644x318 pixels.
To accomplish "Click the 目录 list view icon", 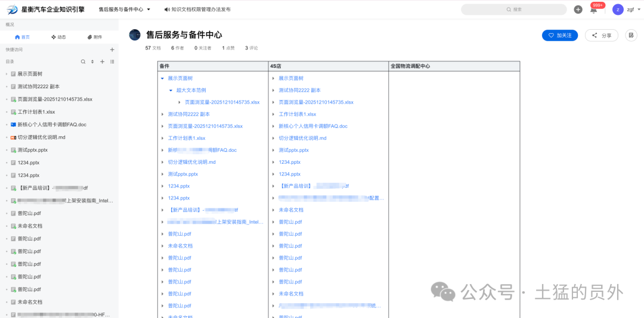I will tap(112, 61).
